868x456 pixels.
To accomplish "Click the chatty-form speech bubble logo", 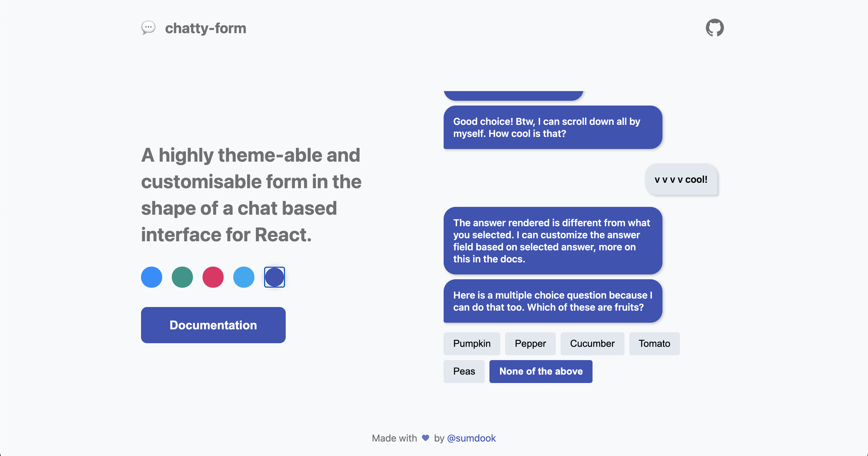I will (148, 28).
